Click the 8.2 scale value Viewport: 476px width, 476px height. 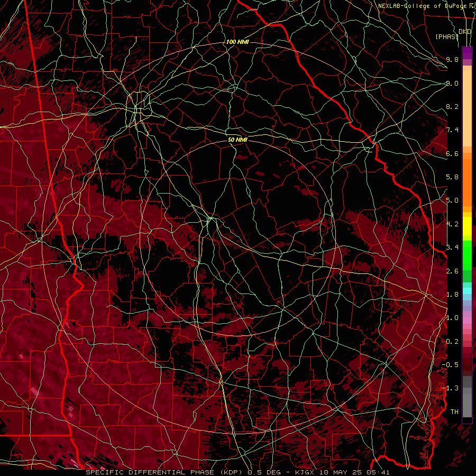[x=452, y=106]
